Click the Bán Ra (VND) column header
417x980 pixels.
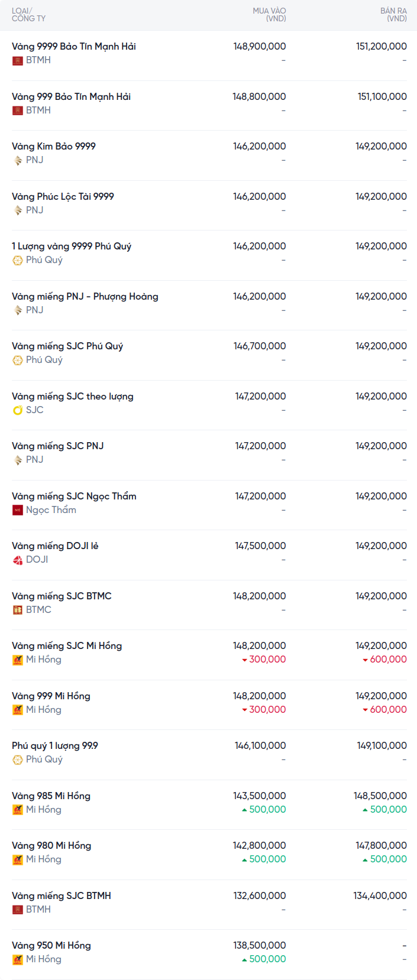click(393, 15)
